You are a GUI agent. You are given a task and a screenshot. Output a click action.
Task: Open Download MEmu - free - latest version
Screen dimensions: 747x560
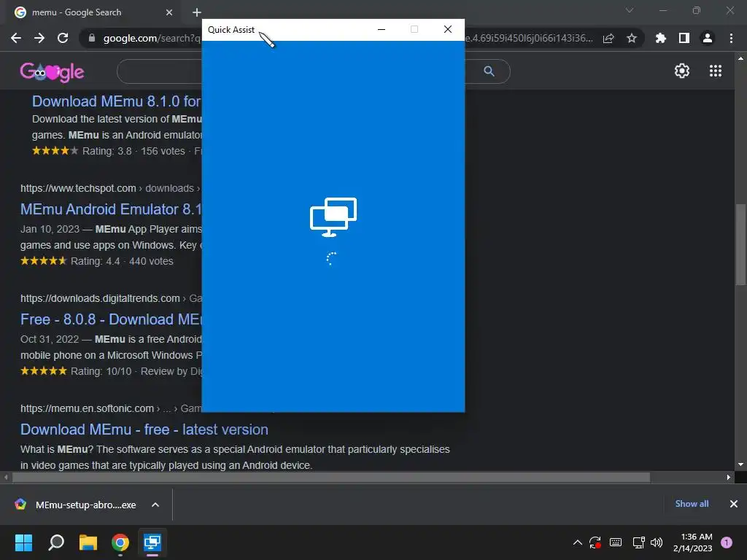point(144,429)
